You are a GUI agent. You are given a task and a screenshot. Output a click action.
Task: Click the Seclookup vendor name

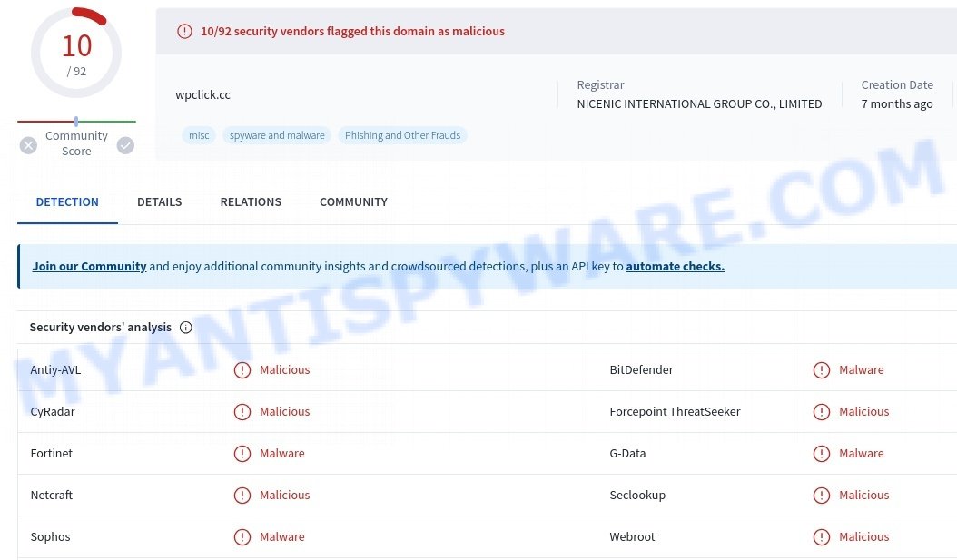pos(637,496)
